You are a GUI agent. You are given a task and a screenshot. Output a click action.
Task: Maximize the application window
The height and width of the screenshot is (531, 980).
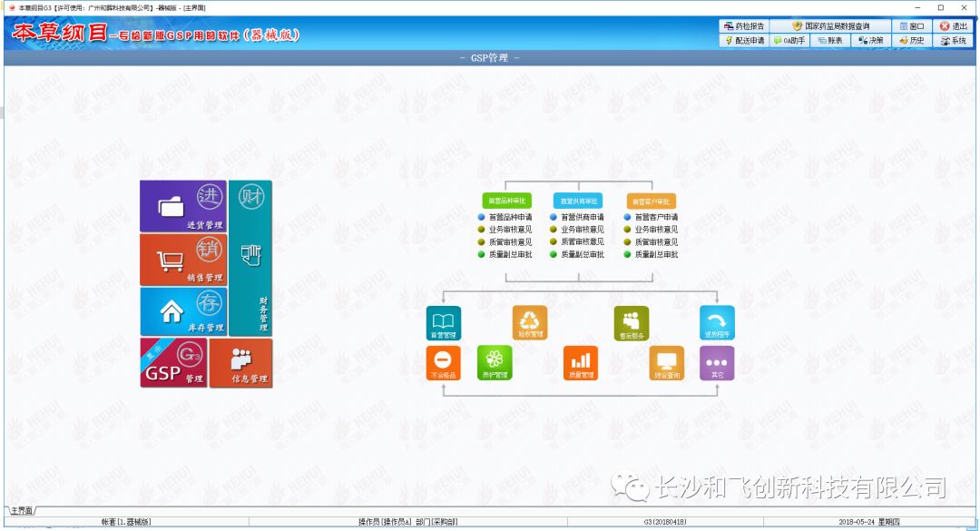[x=941, y=7]
